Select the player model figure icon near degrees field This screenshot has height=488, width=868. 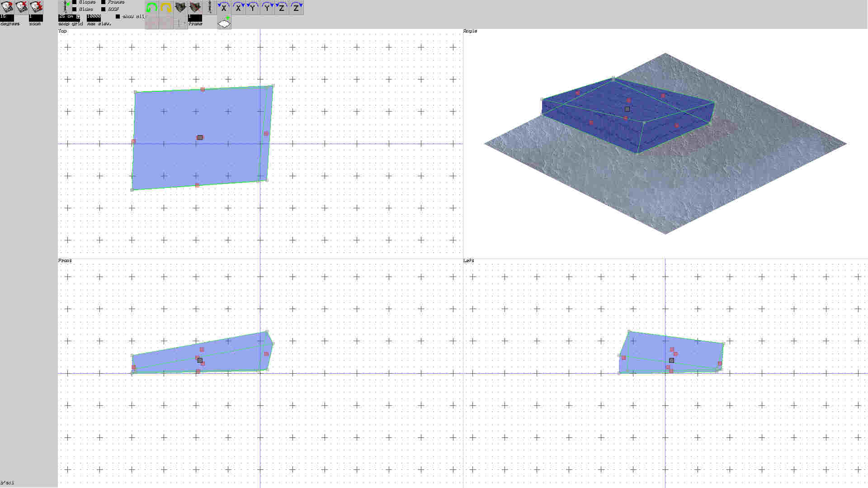click(66, 7)
